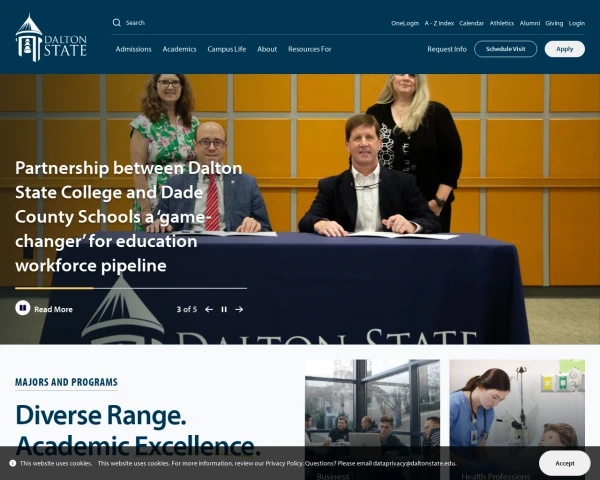Click the Apply button
This screenshot has width=600, height=480.
(565, 49)
